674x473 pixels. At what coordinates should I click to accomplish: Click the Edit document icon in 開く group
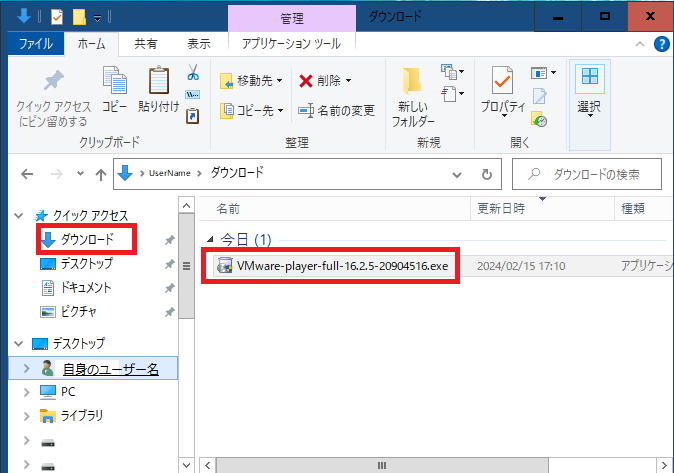tap(540, 96)
